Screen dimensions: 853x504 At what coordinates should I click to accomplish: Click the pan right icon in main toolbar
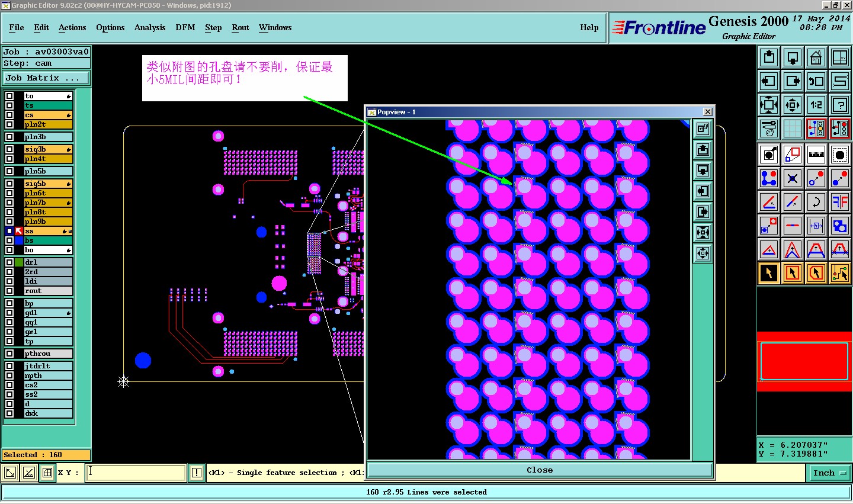[x=793, y=81]
